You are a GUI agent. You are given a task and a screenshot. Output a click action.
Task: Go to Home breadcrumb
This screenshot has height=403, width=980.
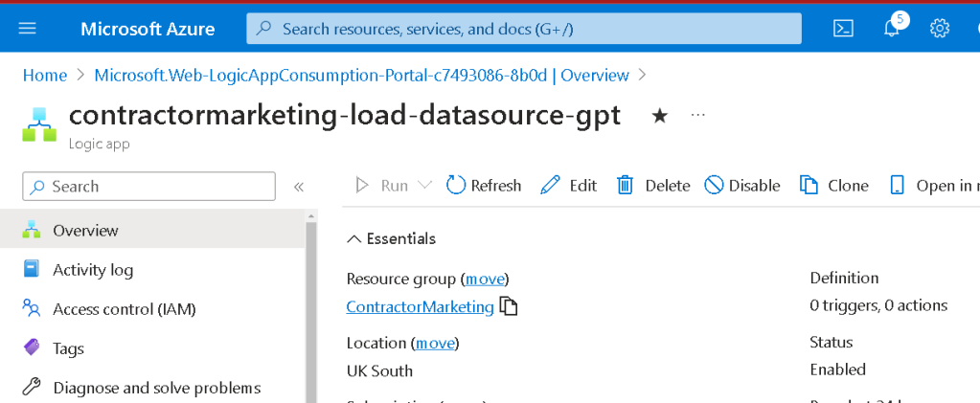(x=44, y=76)
